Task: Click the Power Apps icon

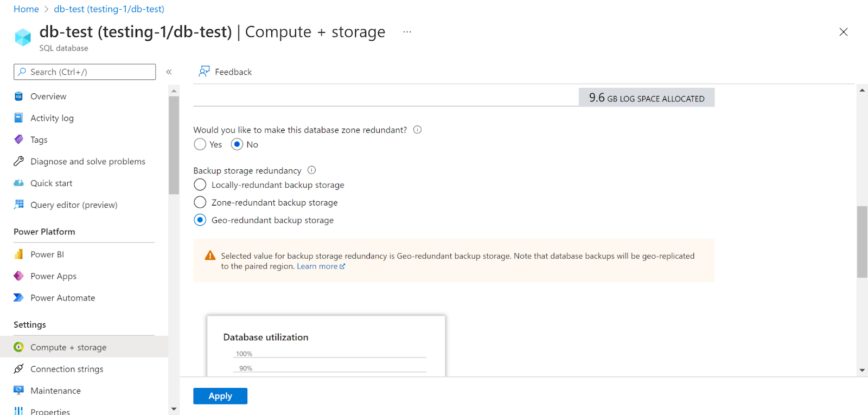Action: tap(18, 276)
